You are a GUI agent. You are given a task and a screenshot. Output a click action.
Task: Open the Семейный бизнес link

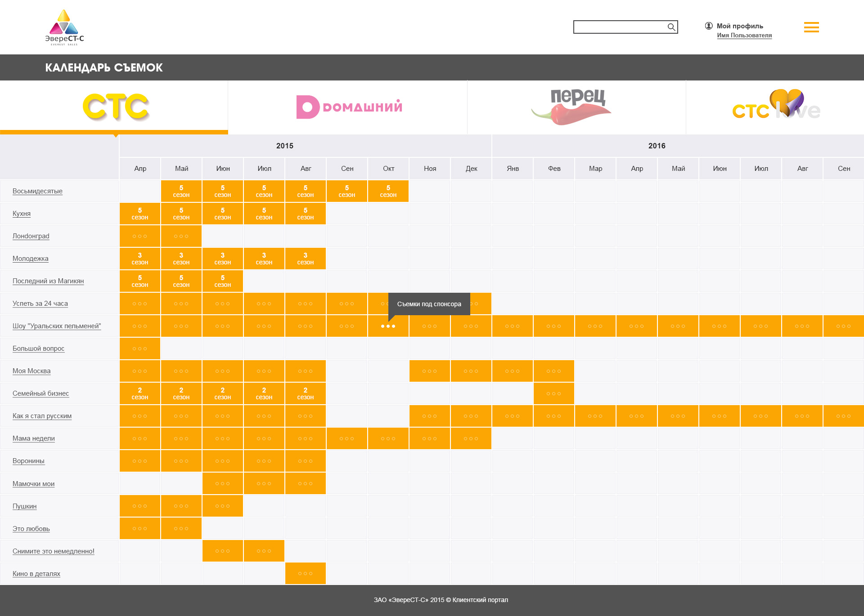40,393
